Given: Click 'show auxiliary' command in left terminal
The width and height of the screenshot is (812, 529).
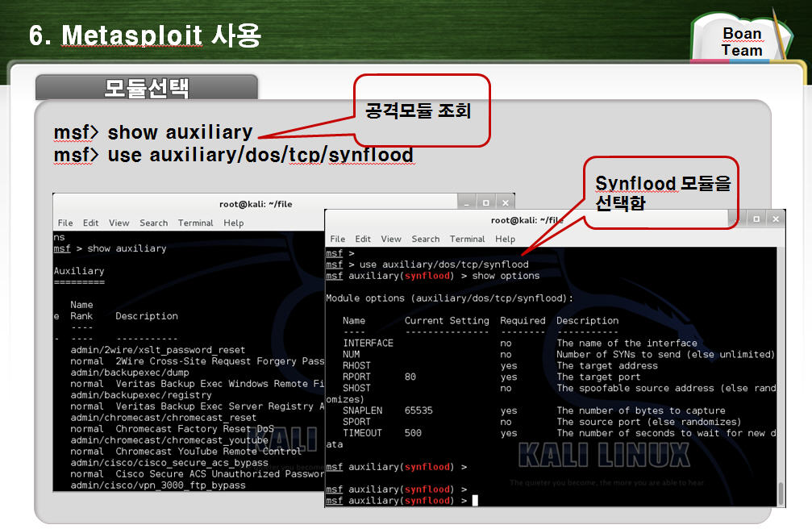Looking at the screenshot, I should pyautogui.click(x=127, y=248).
